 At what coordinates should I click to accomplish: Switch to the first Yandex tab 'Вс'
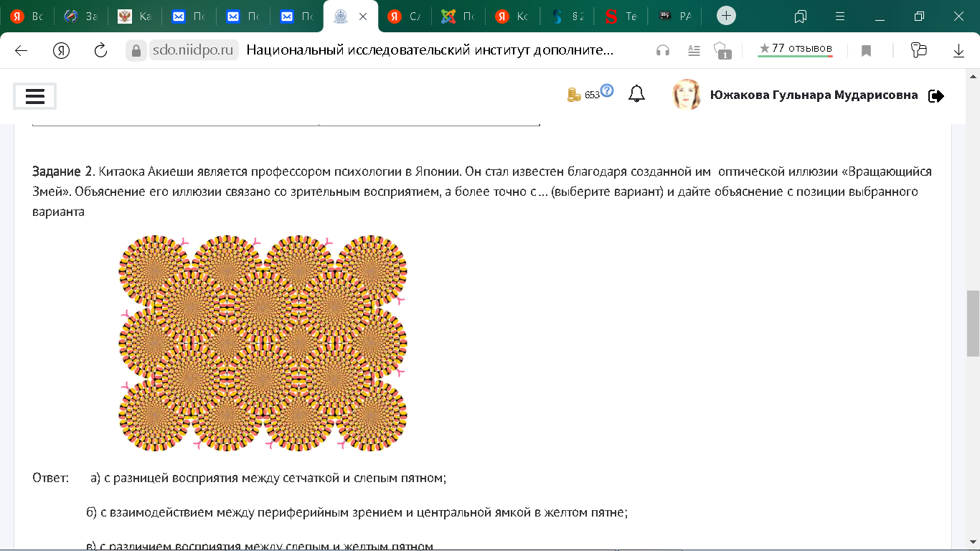(x=26, y=16)
